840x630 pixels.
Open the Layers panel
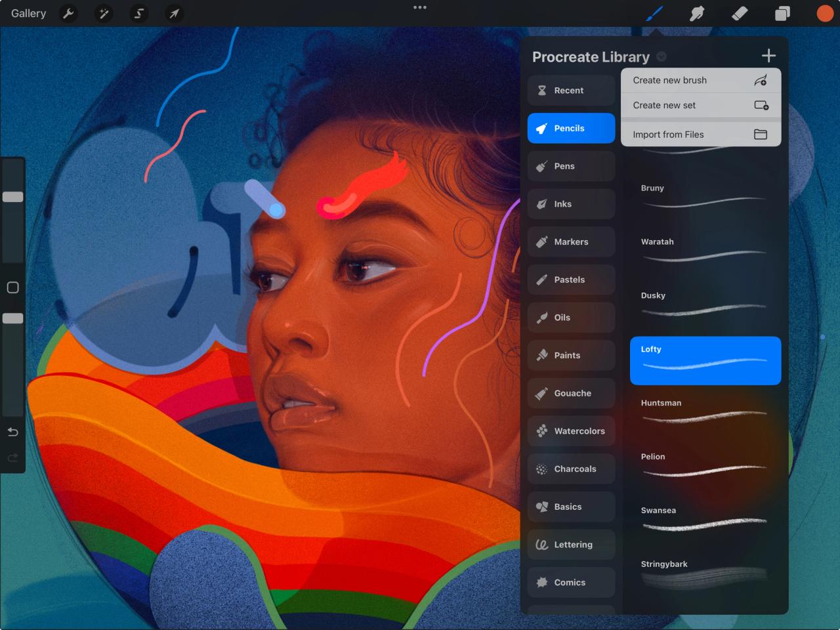(782, 13)
